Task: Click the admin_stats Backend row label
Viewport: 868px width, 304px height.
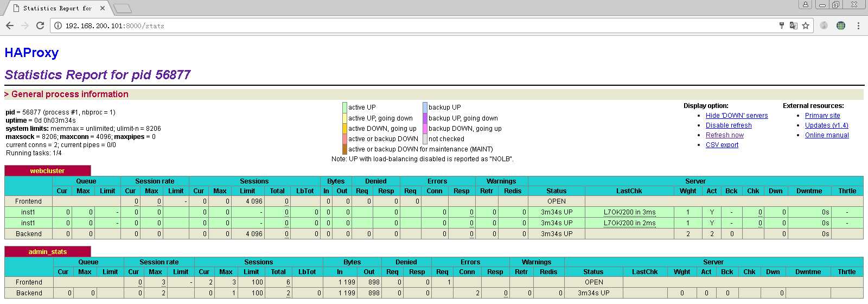Action: coord(29,293)
